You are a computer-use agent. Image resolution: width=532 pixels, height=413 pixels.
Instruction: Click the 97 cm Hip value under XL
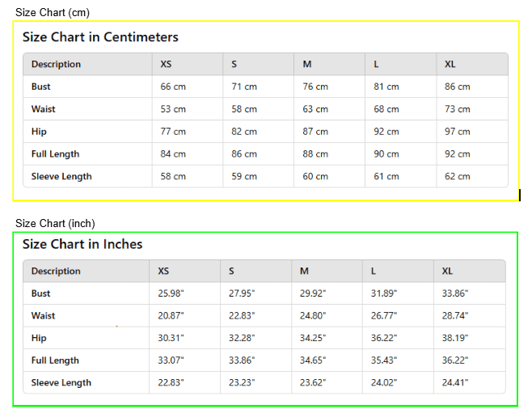(457, 131)
